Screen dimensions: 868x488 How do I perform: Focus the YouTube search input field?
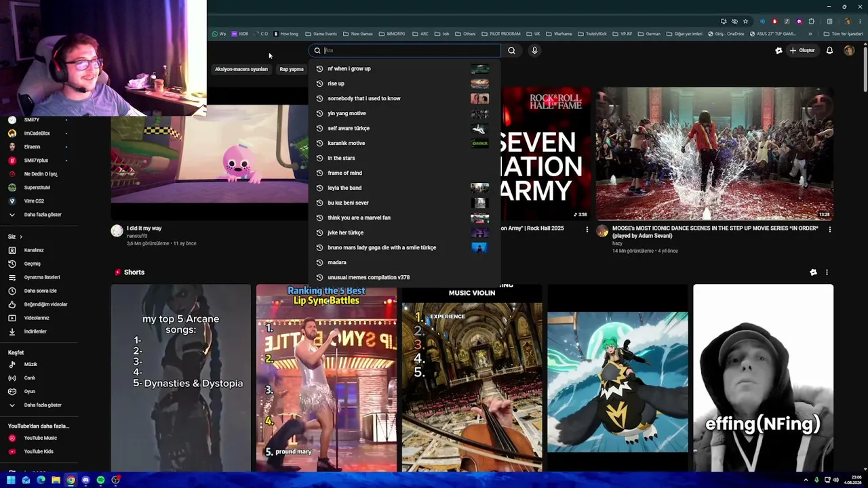click(x=406, y=50)
